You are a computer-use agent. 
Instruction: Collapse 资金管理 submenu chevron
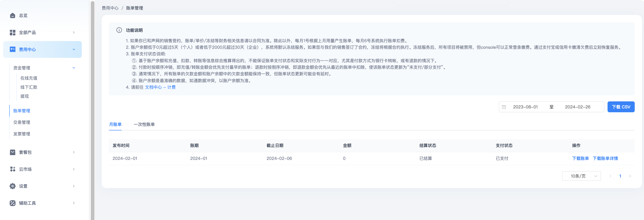coord(74,68)
